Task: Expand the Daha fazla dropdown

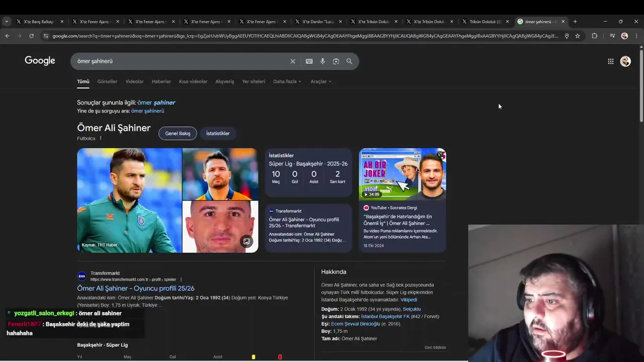Action: 287,81
